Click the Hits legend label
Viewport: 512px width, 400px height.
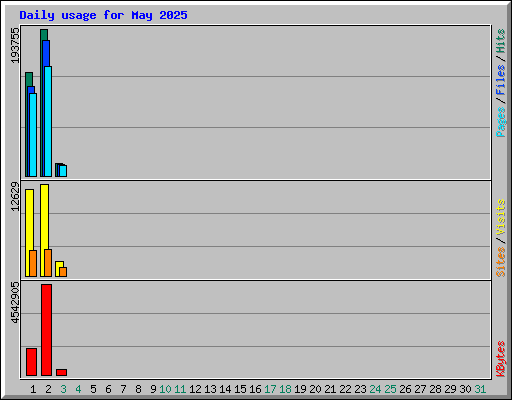501,41
